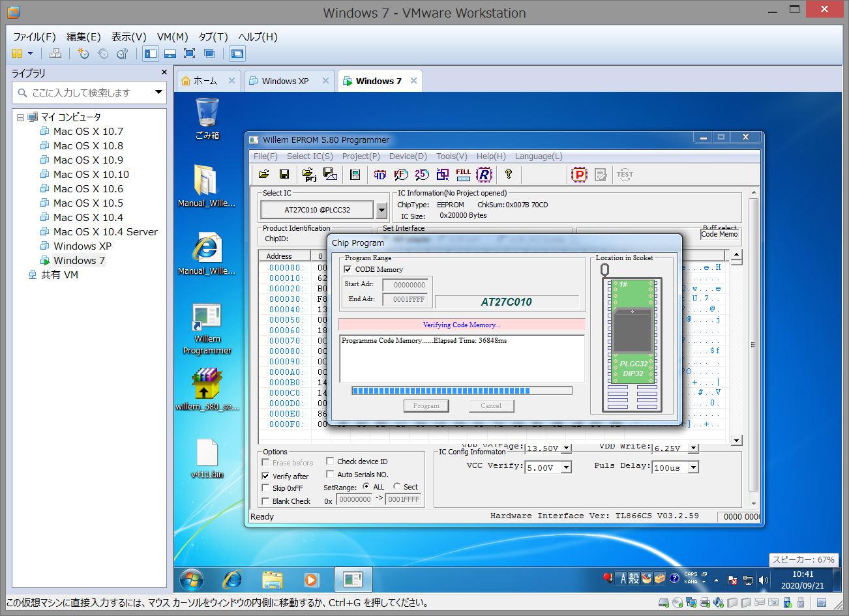Screen dimensions: 849x616
Task: Click the 25 magnifier search icon
Action: point(422,174)
